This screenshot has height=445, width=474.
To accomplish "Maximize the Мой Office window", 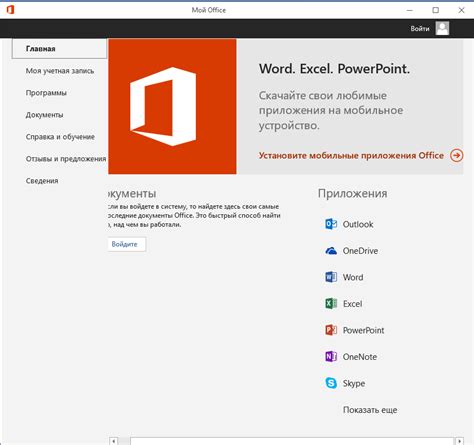I will 435,10.
